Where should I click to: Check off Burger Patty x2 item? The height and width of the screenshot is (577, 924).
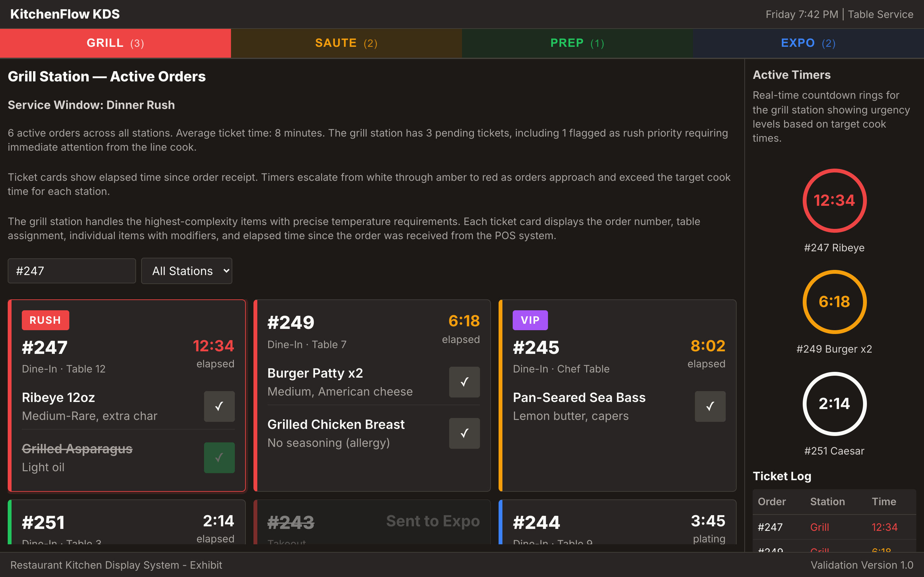click(x=464, y=381)
